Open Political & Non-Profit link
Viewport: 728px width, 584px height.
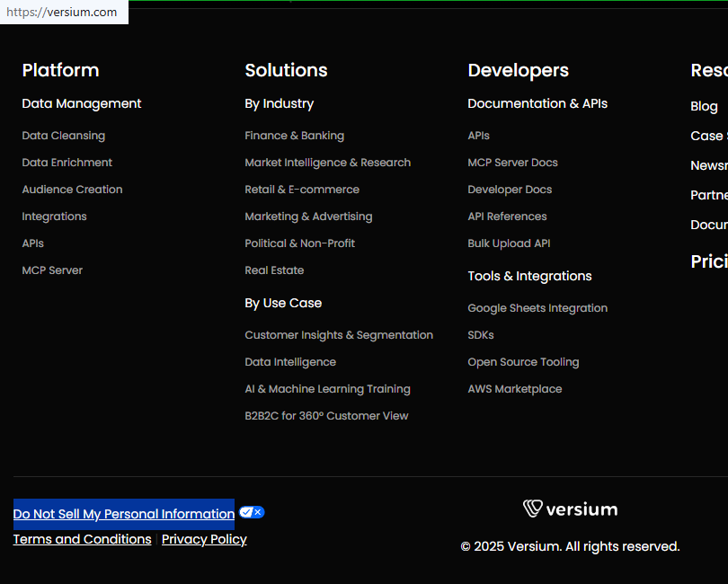[299, 243]
